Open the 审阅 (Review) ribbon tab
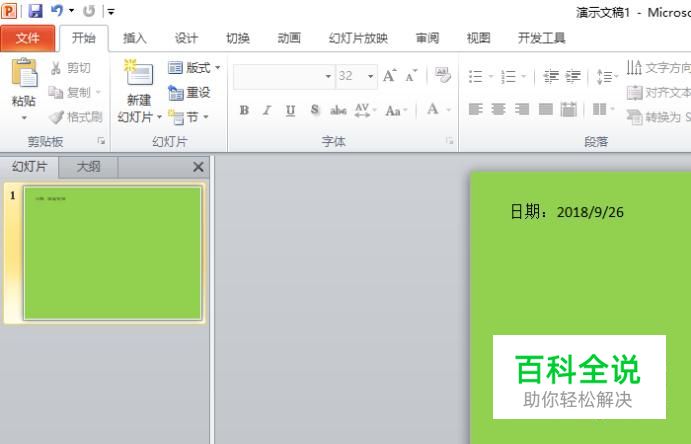 (427, 38)
